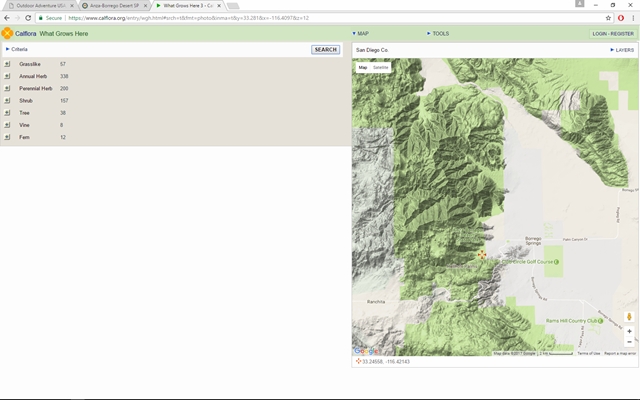
Task: Bookmark this page with the star icon
Action: pyautogui.click(x=608, y=18)
